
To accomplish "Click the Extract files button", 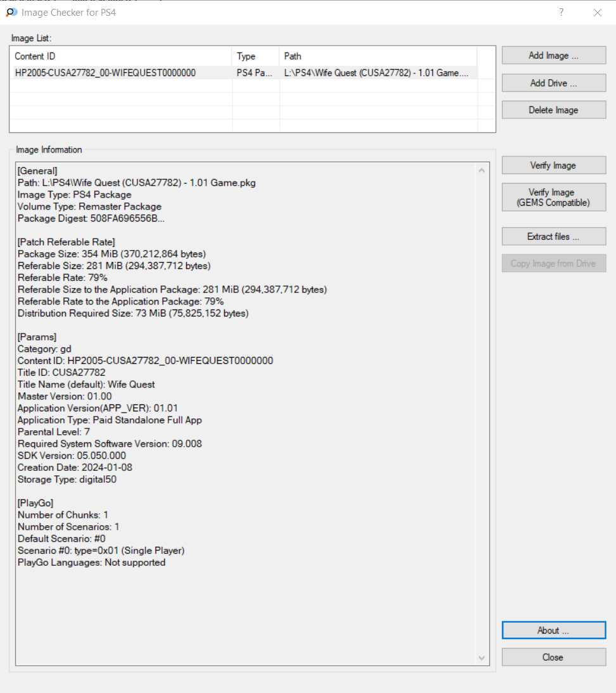I will tap(554, 237).
